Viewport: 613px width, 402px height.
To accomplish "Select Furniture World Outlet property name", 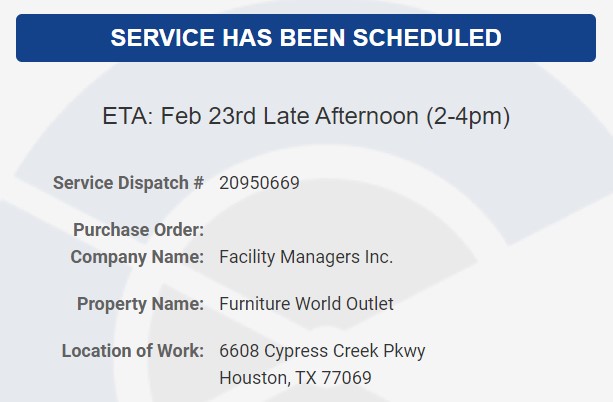I will click(x=306, y=304).
